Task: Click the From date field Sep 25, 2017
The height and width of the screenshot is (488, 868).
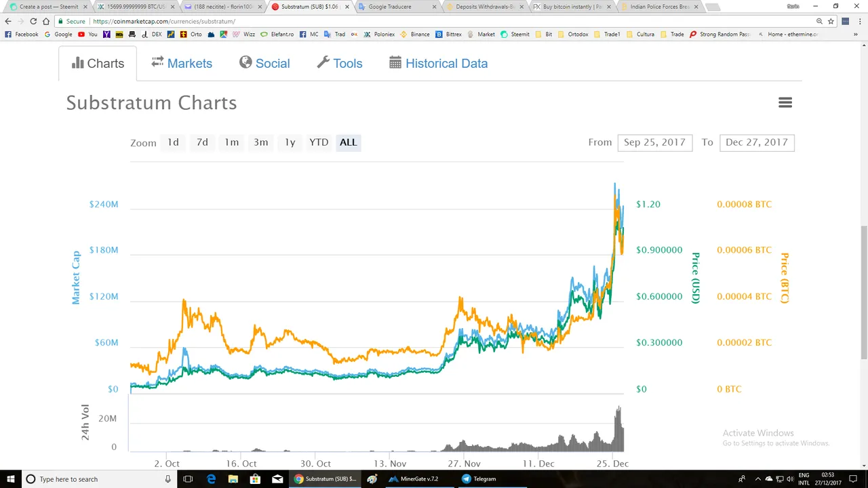Action: coord(654,142)
